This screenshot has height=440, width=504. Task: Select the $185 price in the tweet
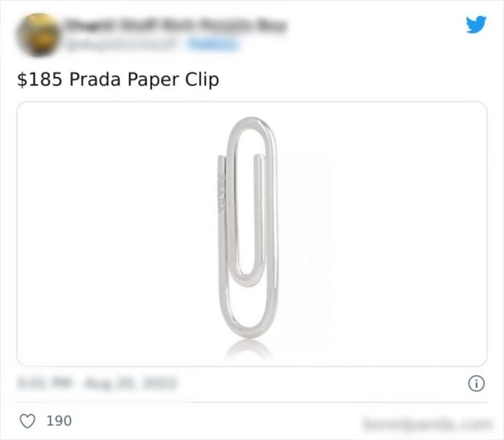tap(39, 79)
